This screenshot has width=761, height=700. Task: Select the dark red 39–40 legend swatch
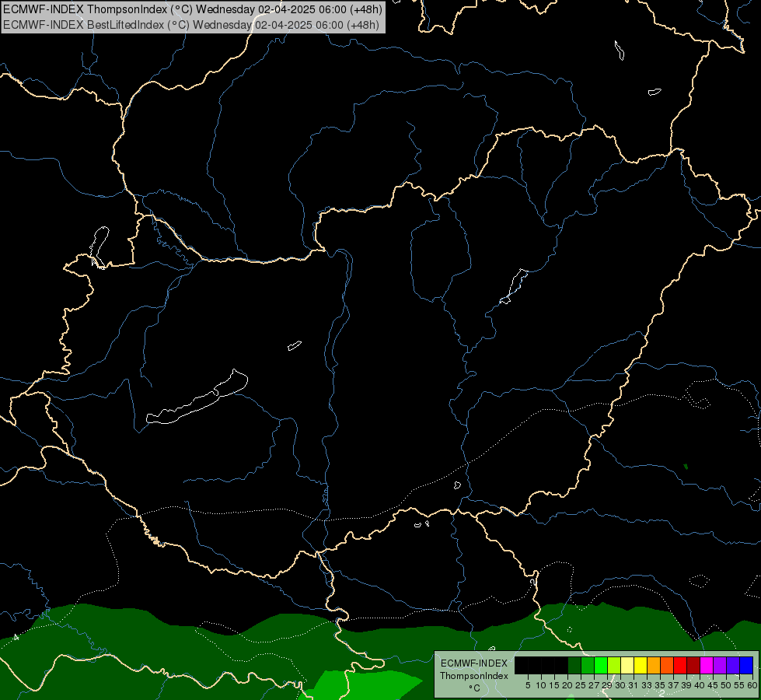click(693, 666)
